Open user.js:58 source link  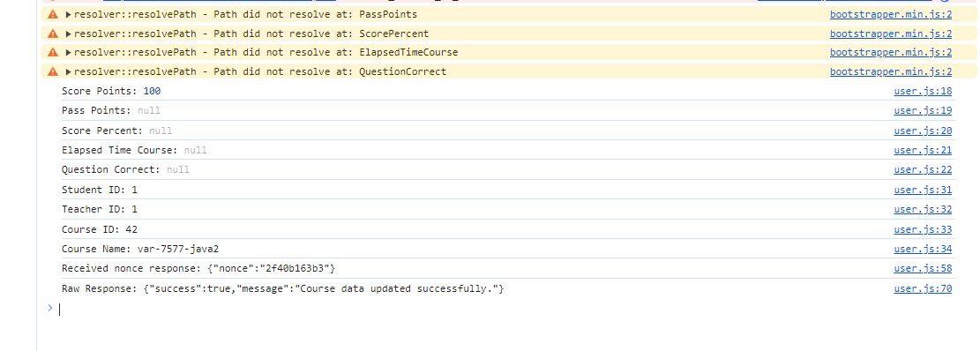[x=923, y=269]
